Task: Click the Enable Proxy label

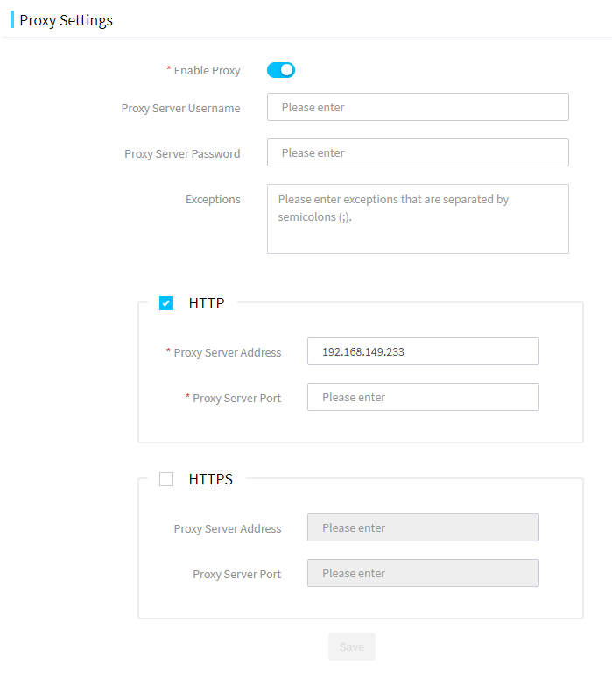Action: 207,71
